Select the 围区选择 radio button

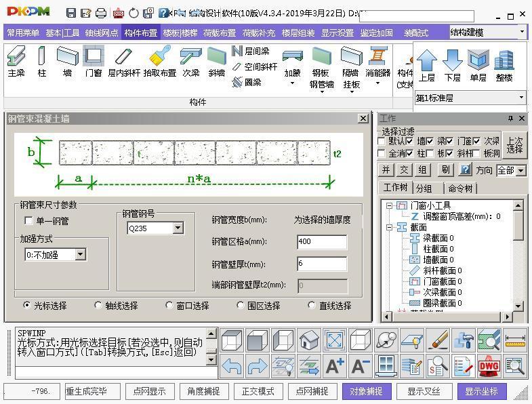[240, 305]
